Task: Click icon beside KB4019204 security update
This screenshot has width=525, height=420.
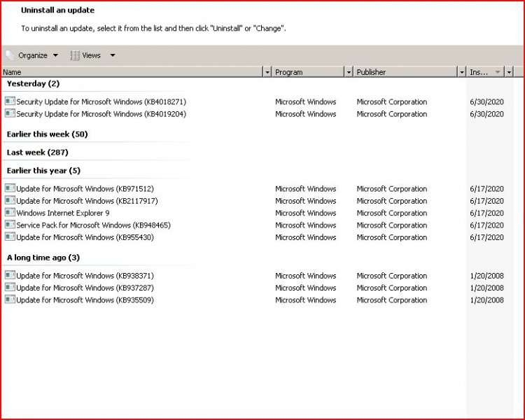Action: pos(10,113)
